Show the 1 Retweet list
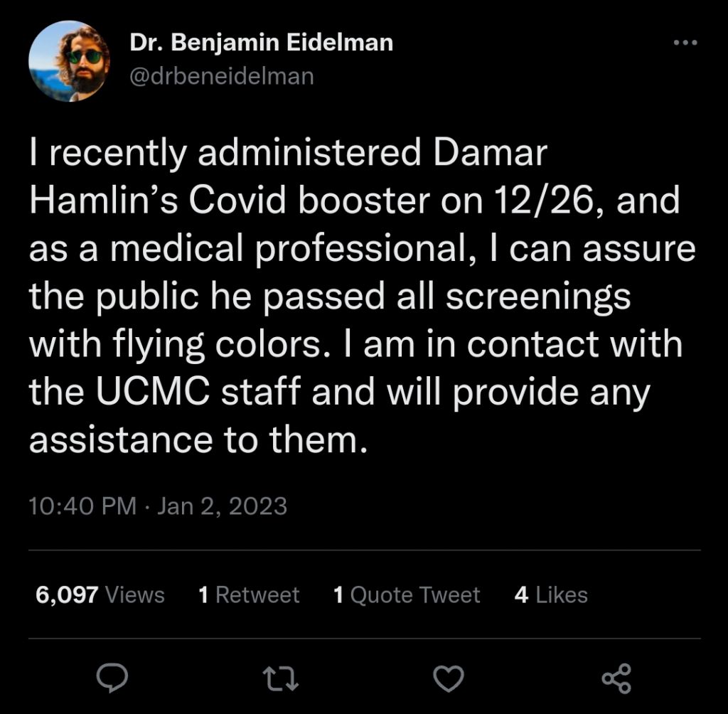The image size is (728, 714). (250, 595)
